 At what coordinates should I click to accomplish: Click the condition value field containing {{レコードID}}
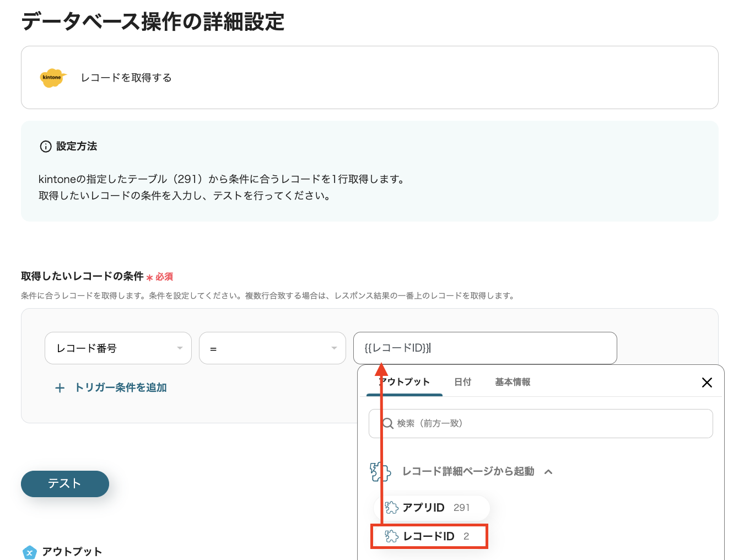[485, 348]
